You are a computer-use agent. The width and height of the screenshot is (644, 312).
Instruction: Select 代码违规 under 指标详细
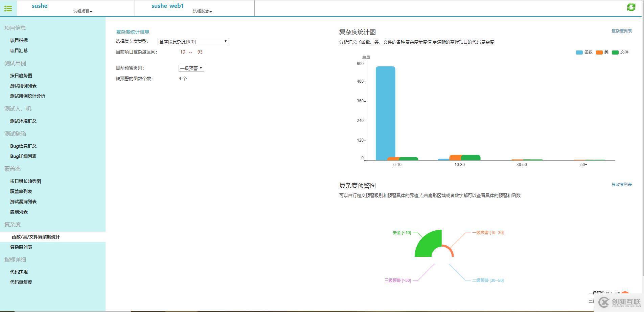pos(19,272)
